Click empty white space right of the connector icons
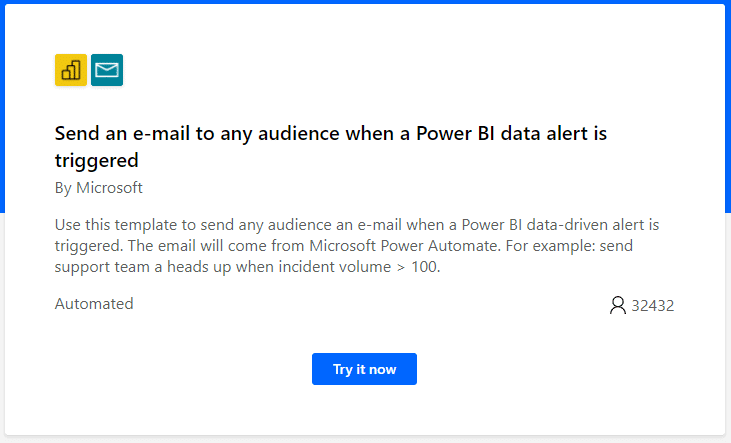This screenshot has height=443, width=731. point(400,70)
